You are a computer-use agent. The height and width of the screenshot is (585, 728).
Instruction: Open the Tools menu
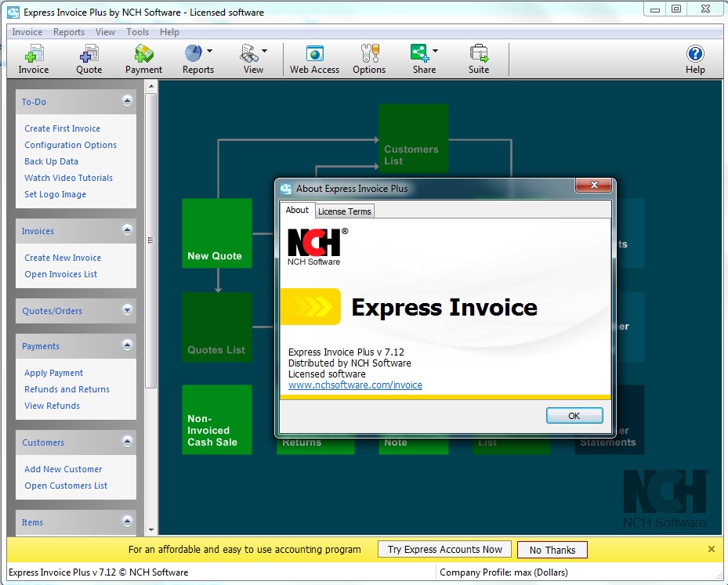[137, 31]
